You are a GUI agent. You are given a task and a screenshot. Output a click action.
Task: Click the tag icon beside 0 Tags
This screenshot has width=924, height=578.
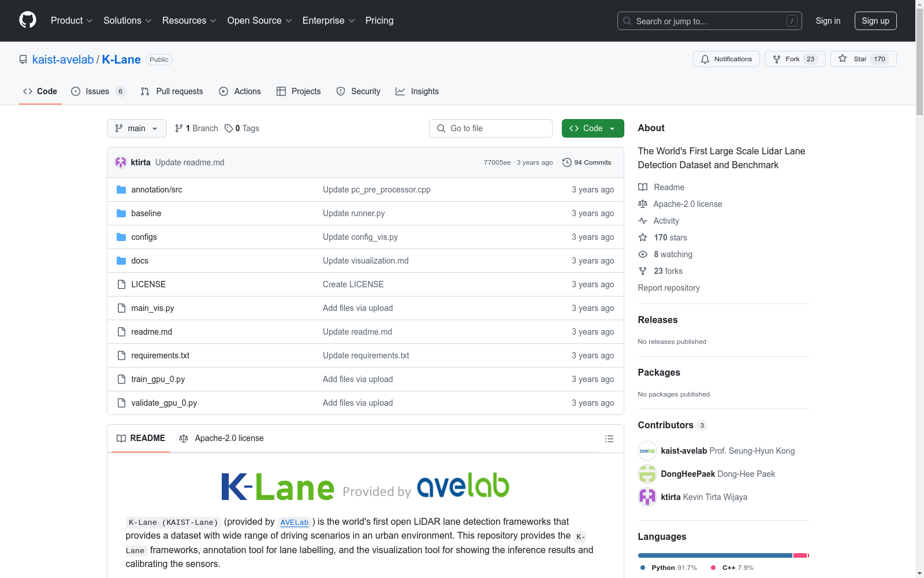tap(229, 128)
